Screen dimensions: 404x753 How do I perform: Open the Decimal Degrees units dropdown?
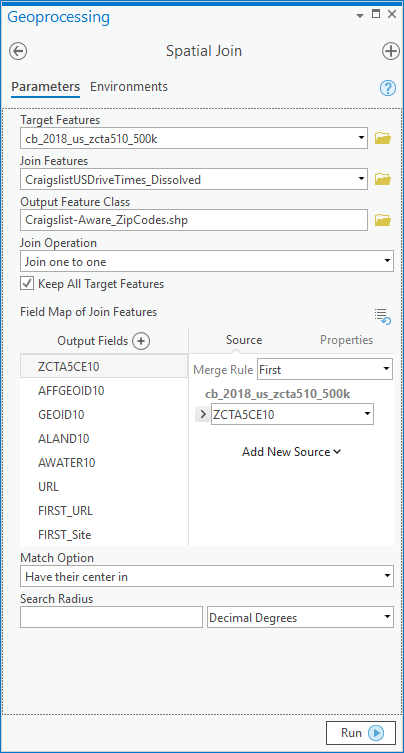[300, 617]
